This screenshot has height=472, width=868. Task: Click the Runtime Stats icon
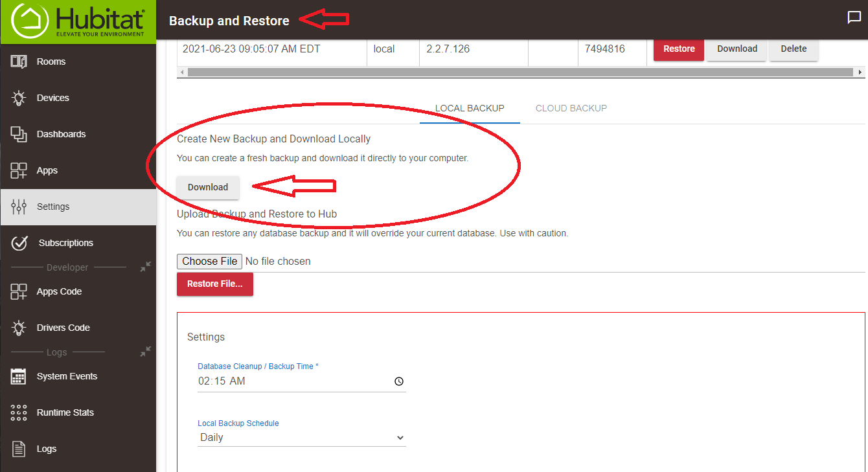[19, 412]
